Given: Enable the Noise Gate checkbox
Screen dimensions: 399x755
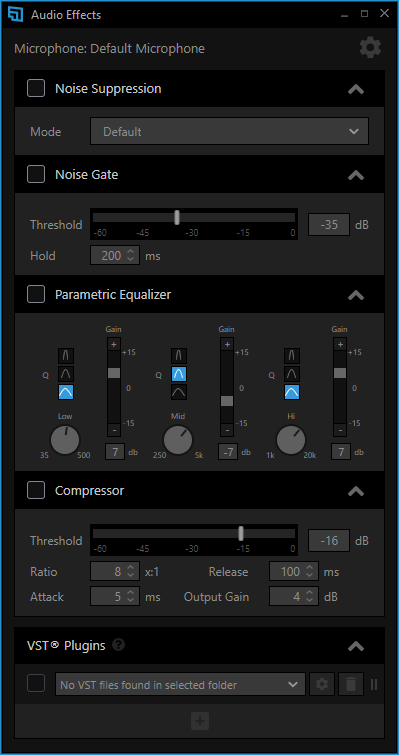Looking at the screenshot, I should 36,174.
